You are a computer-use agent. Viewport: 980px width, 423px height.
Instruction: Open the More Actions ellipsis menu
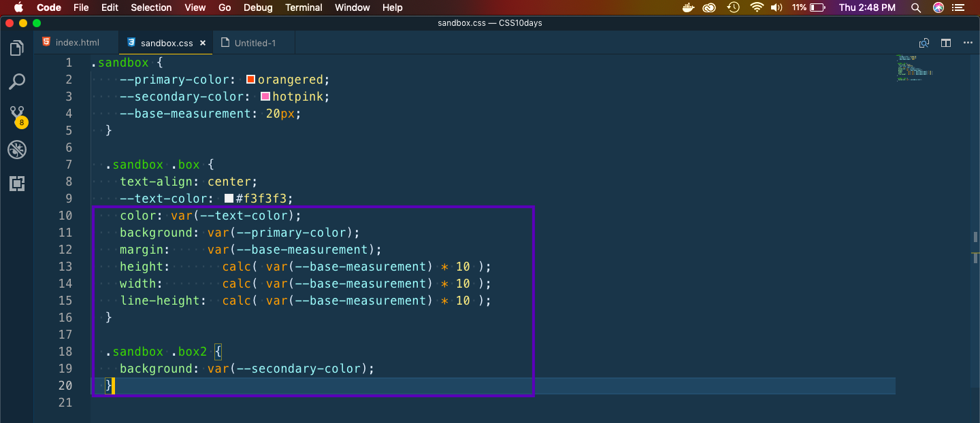point(968,43)
